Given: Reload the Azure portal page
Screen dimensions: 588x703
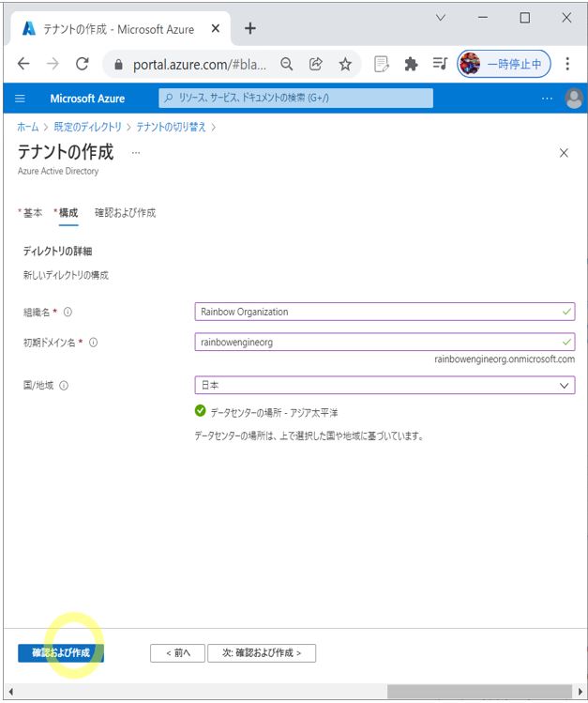Looking at the screenshot, I should point(83,64).
